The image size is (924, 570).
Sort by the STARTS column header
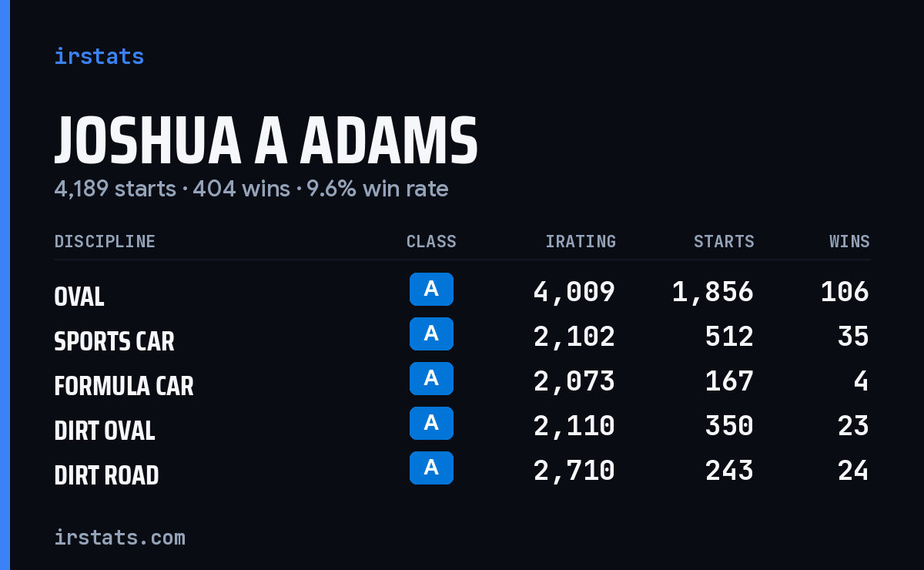tap(724, 241)
